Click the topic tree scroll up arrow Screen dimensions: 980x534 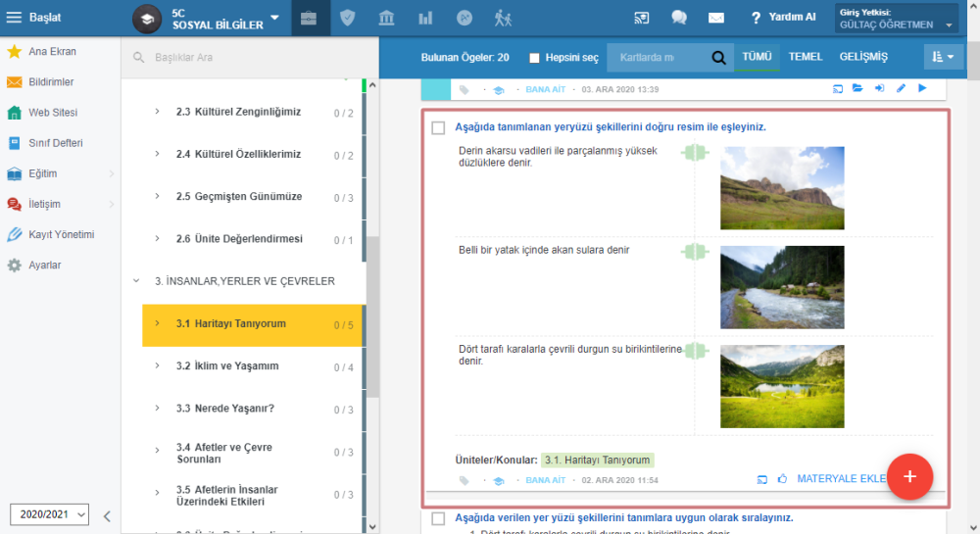point(372,85)
